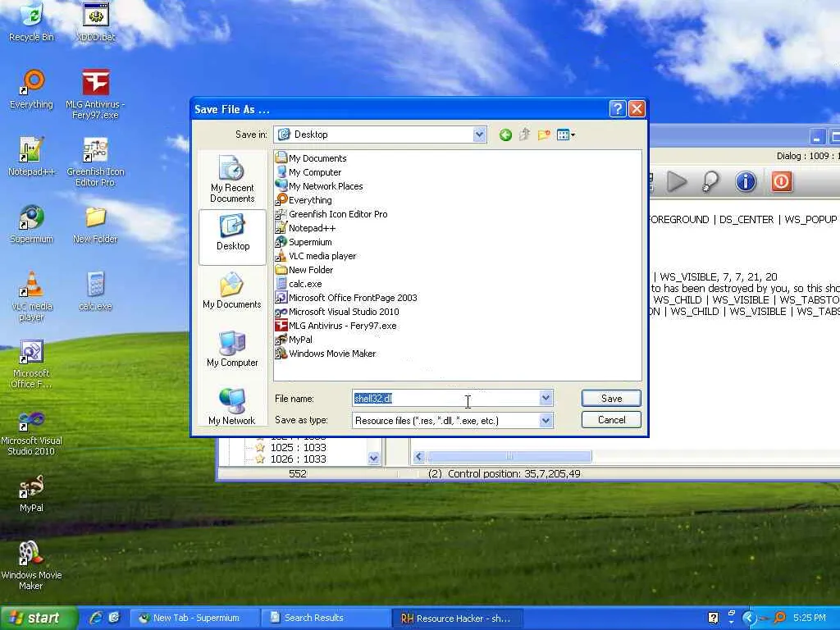Image resolution: width=840 pixels, height=630 pixels.
Task: Switch to Search Results taskbar button
Action: pyautogui.click(x=326, y=618)
